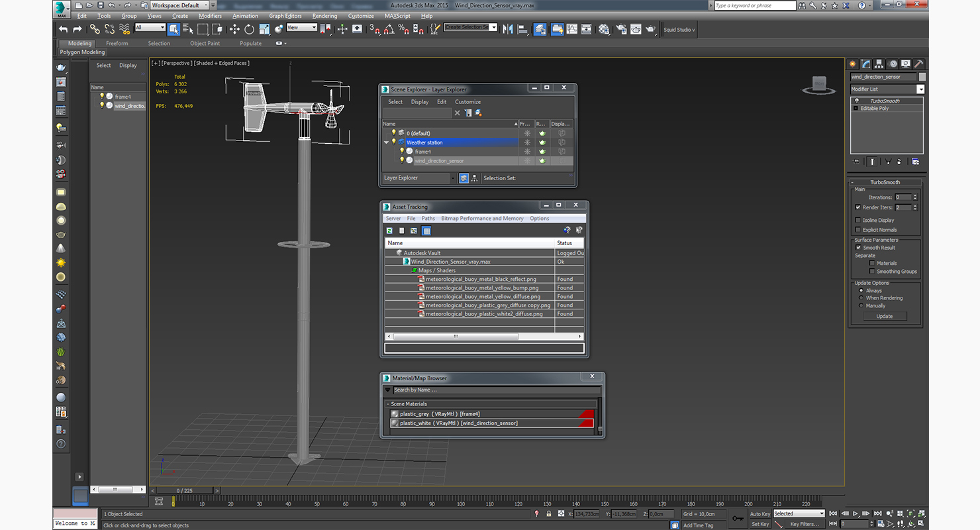Click the Mirror tool icon
This screenshot has height=530, width=980.
[508, 29]
